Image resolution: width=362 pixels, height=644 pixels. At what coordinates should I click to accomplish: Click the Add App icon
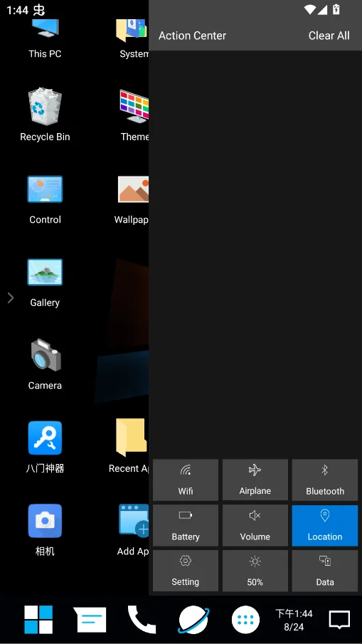coord(133,530)
